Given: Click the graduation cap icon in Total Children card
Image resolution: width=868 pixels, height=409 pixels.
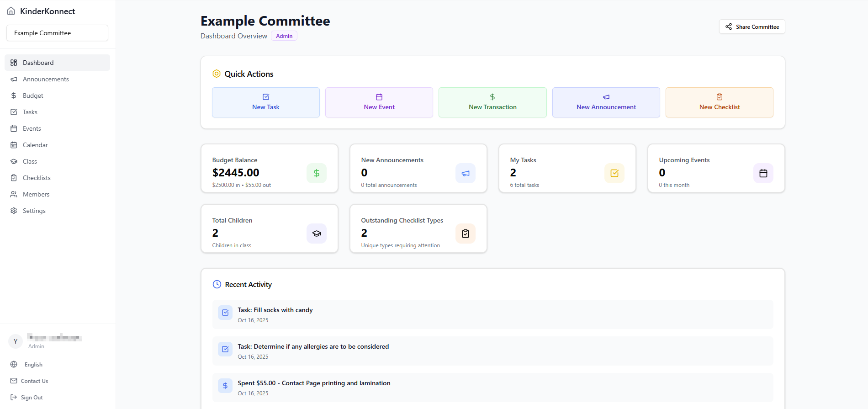Looking at the screenshot, I should click(x=317, y=234).
